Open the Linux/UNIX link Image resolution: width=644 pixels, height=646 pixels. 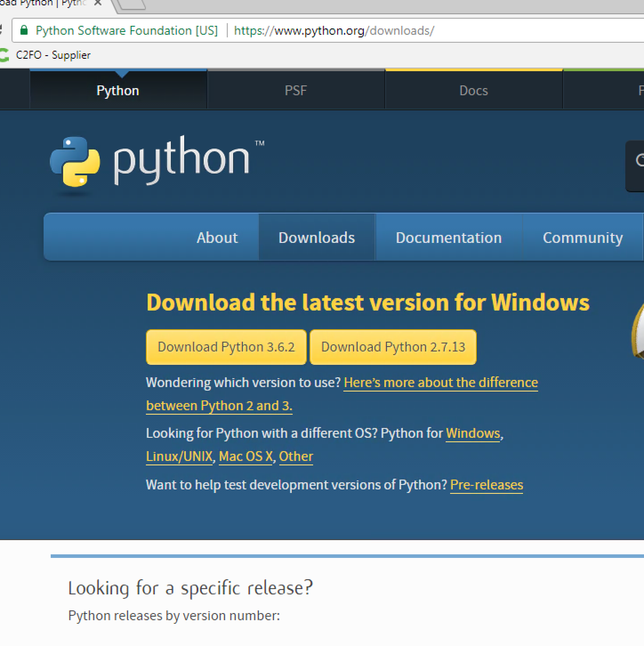tap(179, 456)
